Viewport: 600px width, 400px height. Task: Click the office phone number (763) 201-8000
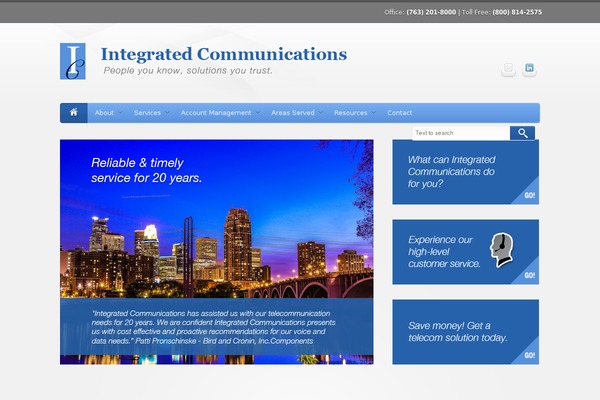point(431,12)
